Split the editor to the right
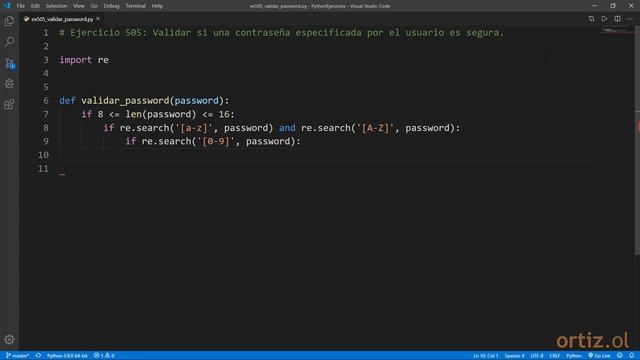Viewport: 640px width, 360px height. coord(617,19)
